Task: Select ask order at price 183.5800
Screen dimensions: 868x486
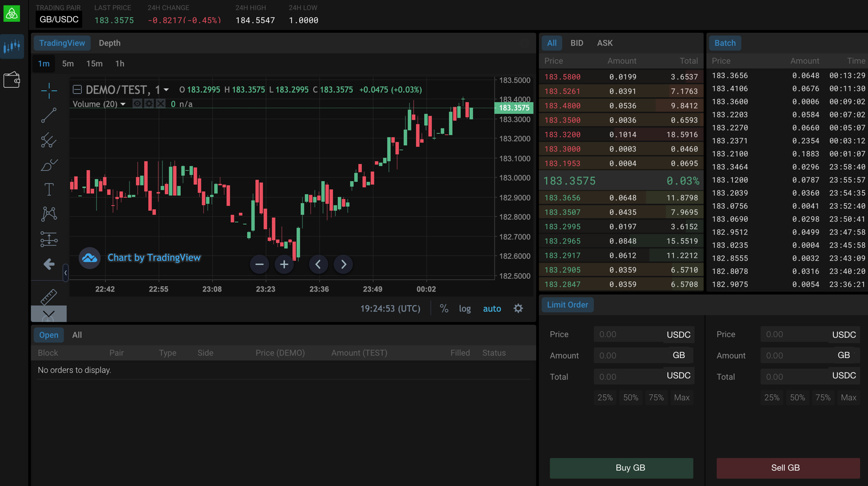Action: click(621, 77)
